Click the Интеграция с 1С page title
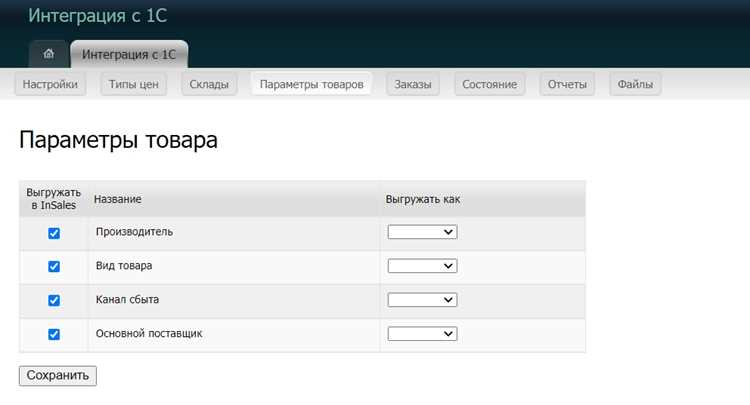Image resolution: width=750 pixels, height=405 pixels. (98, 15)
